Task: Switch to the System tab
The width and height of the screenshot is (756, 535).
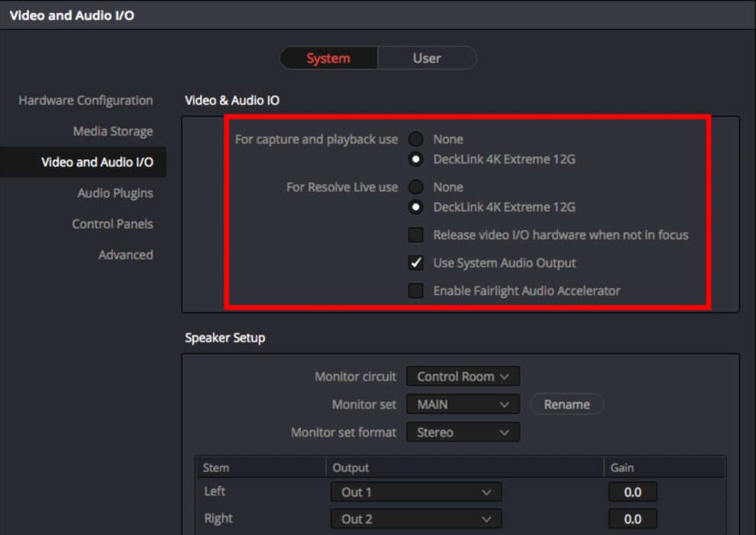Action: point(328,58)
